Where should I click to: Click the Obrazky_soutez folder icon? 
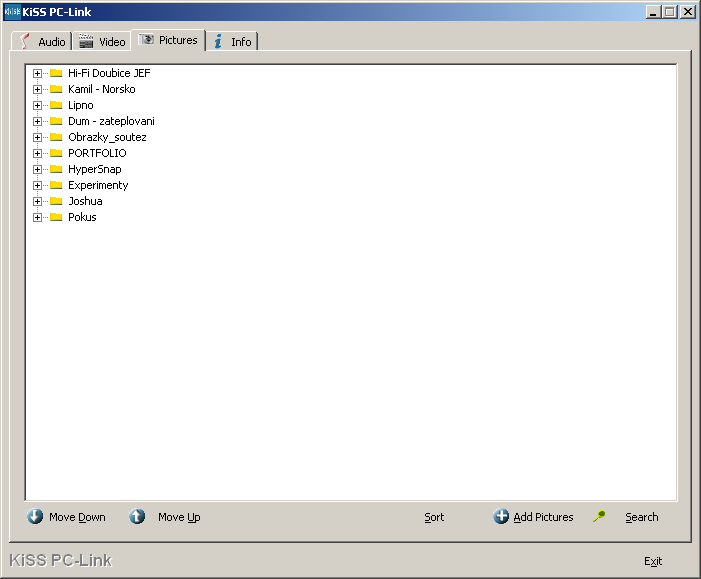click(x=56, y=137)
